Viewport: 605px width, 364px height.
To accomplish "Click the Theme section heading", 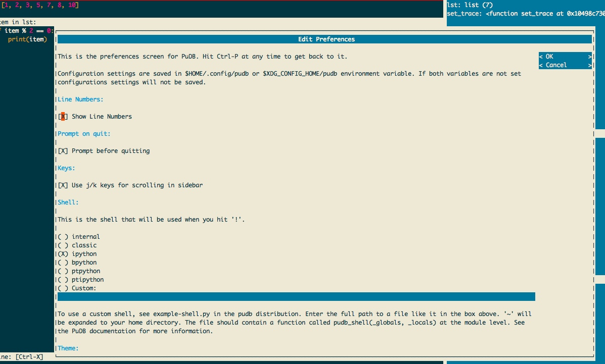I will coord(68,348).
